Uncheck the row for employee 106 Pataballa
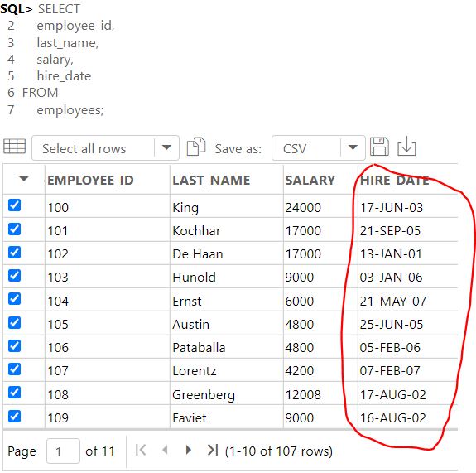This screenshot has height=473, width=476. tap(14, 345)
